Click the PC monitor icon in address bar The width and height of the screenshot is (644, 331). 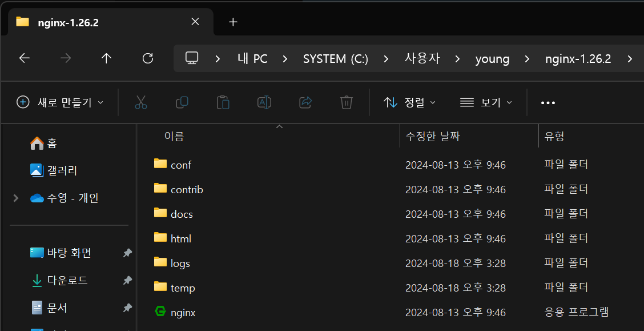pos(192,58)
